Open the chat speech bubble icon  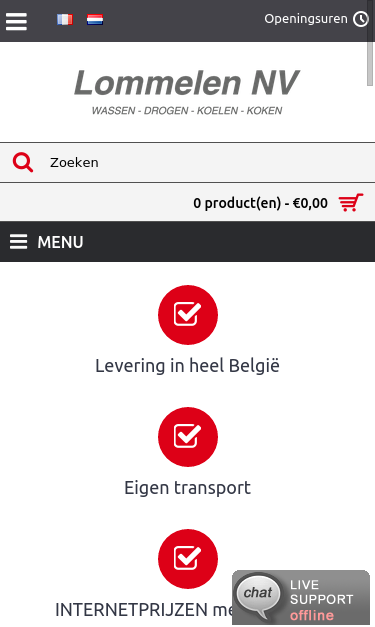click(258, 595)
